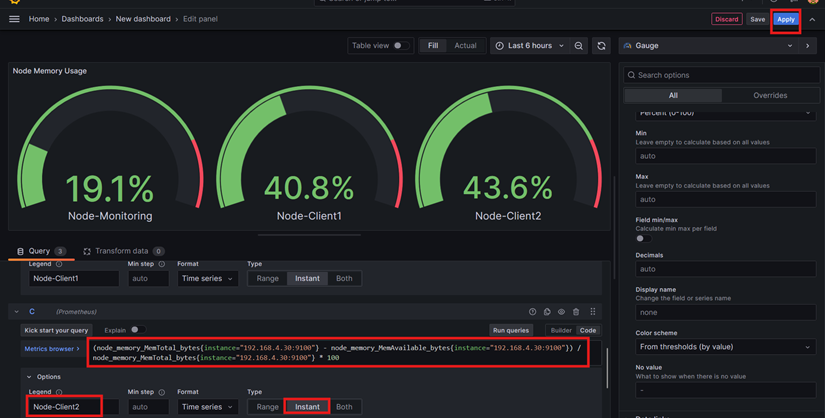Viewport: 825px width, 418px height.
Task: Click the Apply button
Action: (x=786, y=19)
